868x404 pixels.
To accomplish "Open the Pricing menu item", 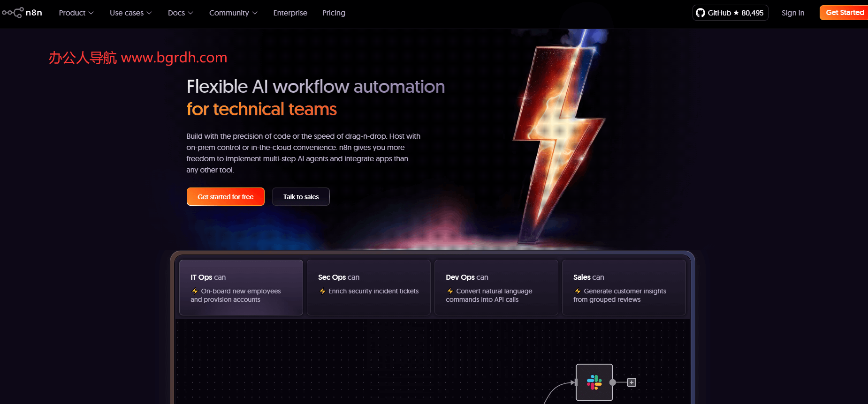I will tap(334, 13).
